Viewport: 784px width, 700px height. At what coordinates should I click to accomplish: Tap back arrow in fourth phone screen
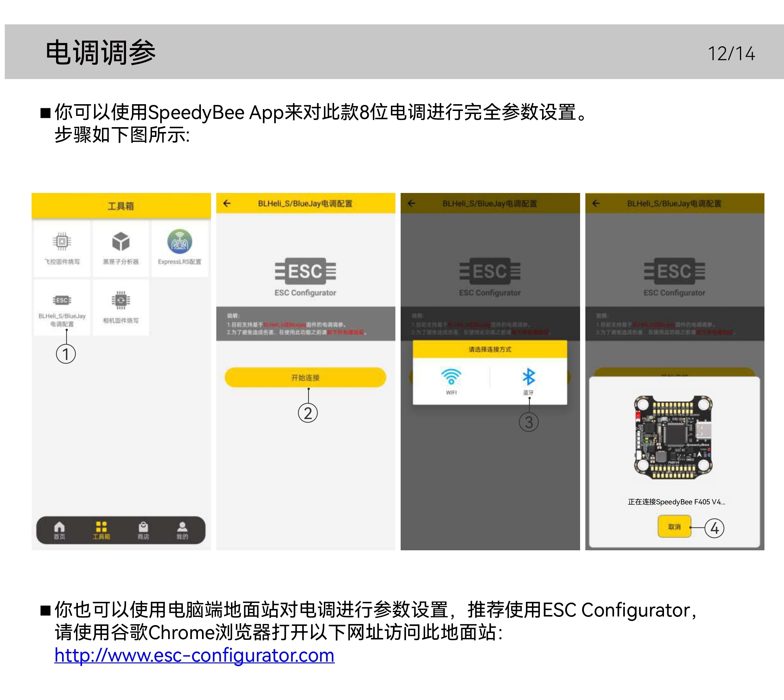pos(596,203)
